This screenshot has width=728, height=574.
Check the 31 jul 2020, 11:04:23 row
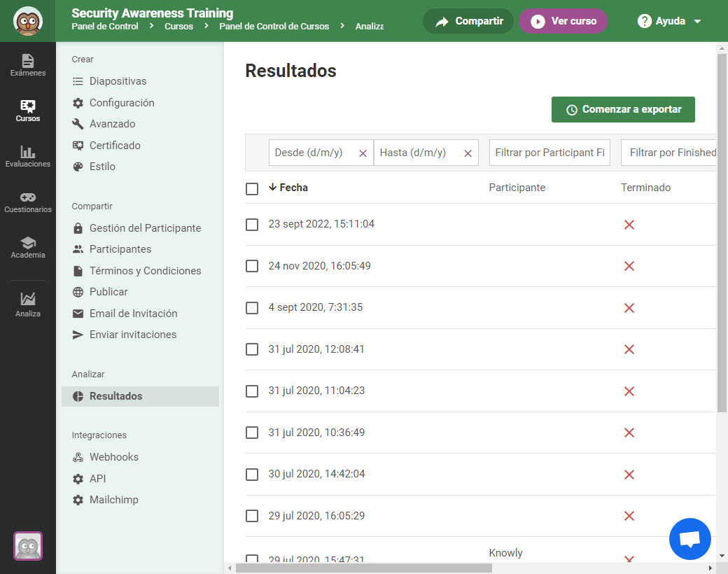click(x=252, y=391)
